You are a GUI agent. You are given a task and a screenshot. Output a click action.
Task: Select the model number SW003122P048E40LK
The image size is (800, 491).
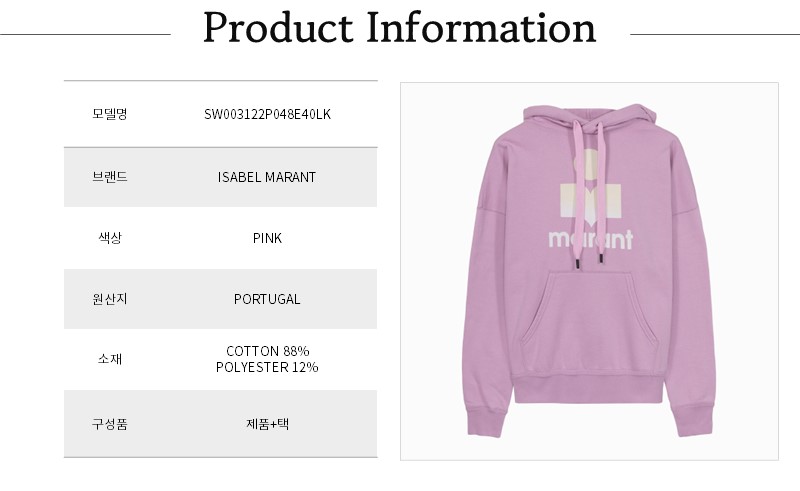[x=267, y=115]
